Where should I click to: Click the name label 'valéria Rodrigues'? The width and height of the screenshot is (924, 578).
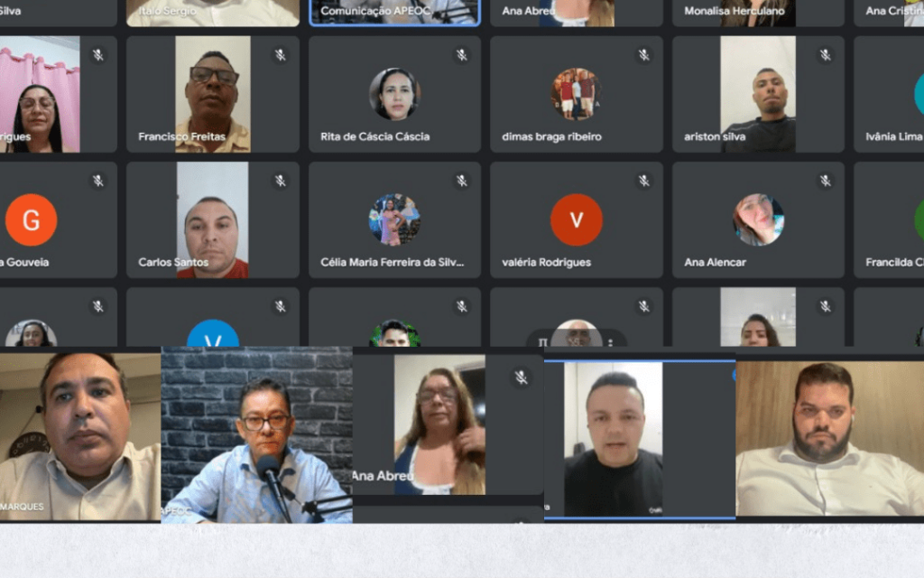pyautogui.click(x=546, y=262)
